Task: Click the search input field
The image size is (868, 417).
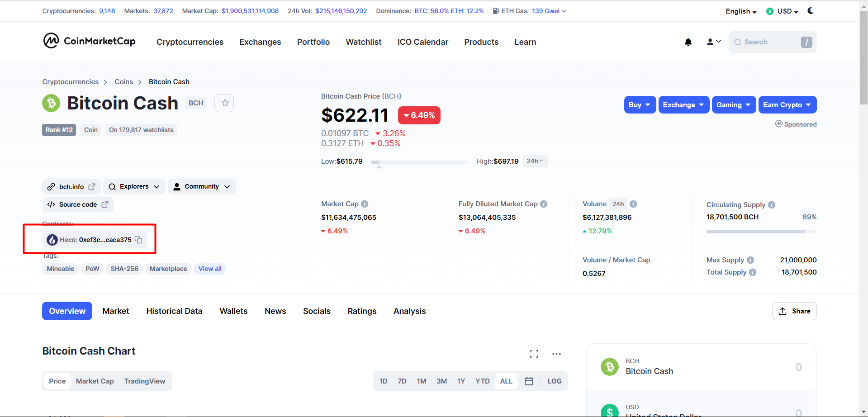Action: point(773,42)
